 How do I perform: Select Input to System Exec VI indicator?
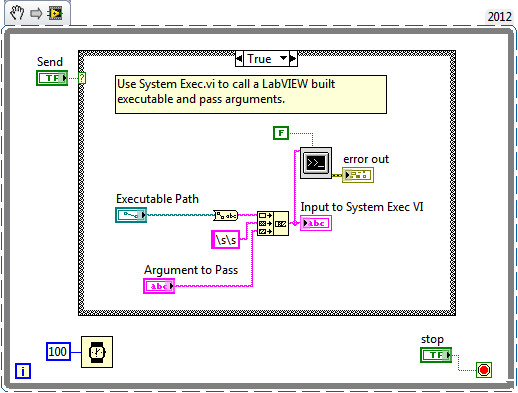pos(316,223)
